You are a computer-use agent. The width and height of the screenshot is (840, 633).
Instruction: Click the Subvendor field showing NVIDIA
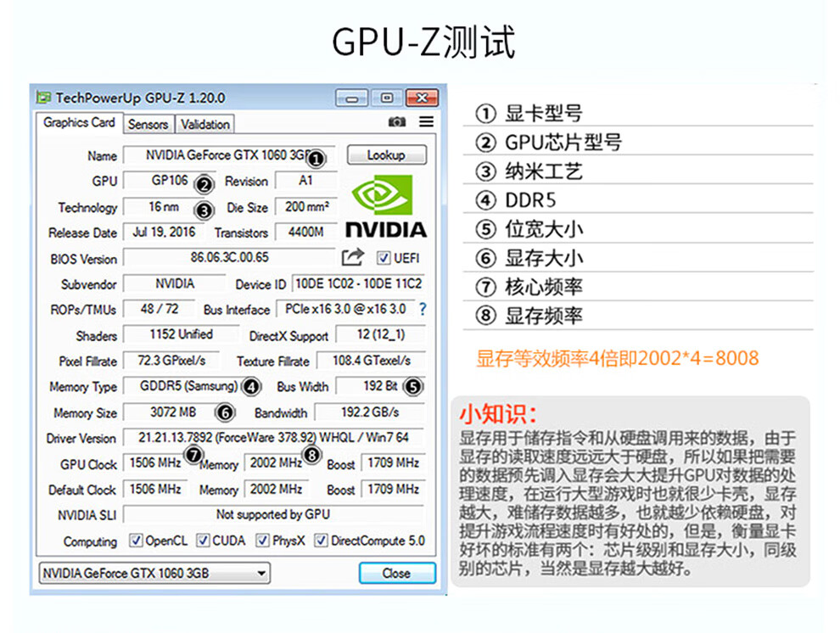(x=175, y=284)
